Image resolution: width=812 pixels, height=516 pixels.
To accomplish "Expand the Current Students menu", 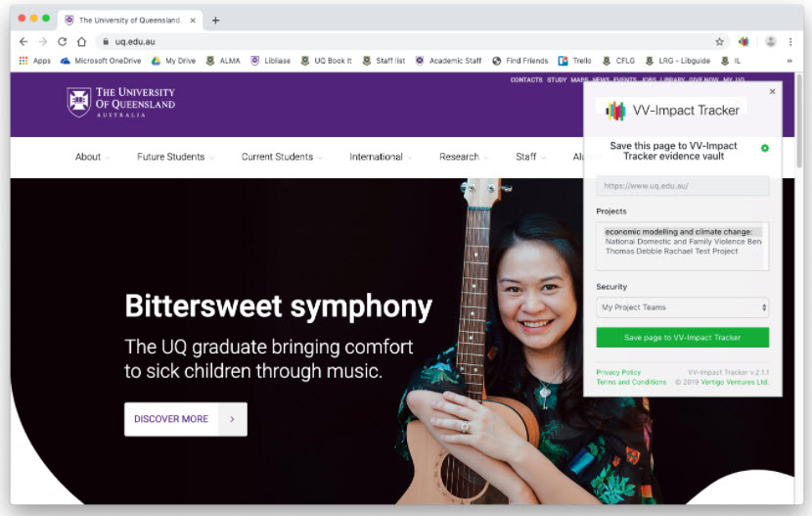I will tap(282, 157).
